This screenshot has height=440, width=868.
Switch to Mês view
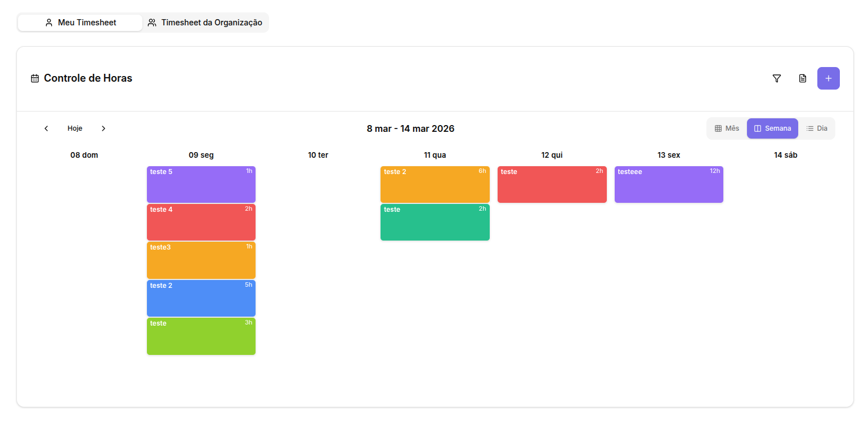point(727,128)
